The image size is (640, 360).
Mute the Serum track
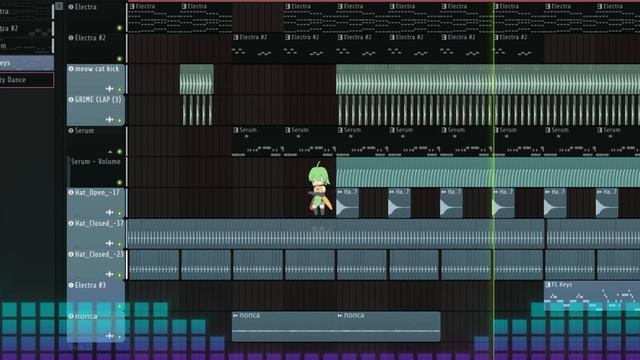click(120, 151)
